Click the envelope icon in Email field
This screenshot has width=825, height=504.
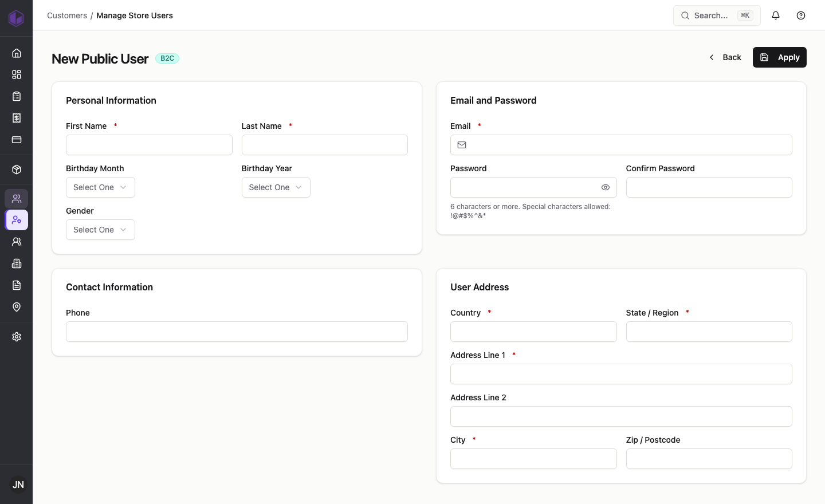pos(462,145)
